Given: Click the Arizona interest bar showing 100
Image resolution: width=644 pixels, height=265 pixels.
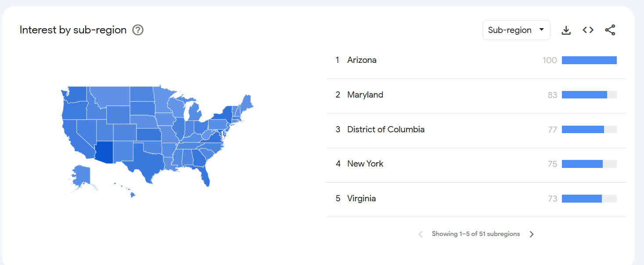Looking at the screenshot, I should point(589,60).
